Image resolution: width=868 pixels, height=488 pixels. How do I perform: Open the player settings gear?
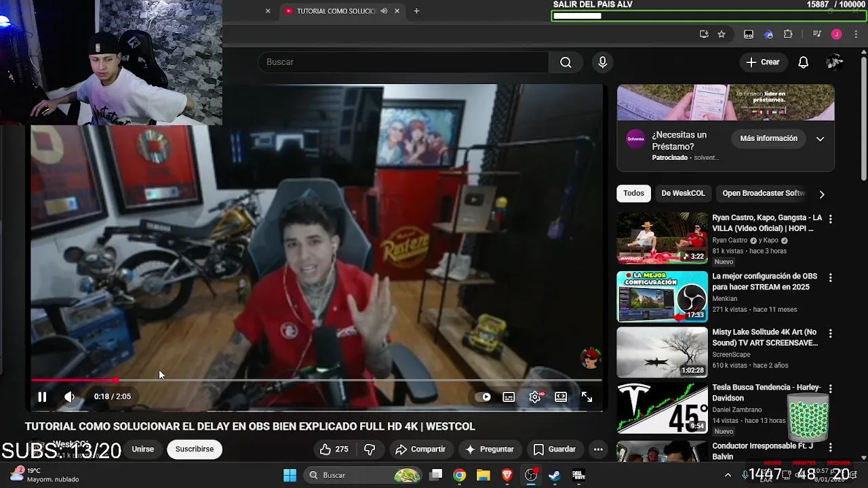535,397
